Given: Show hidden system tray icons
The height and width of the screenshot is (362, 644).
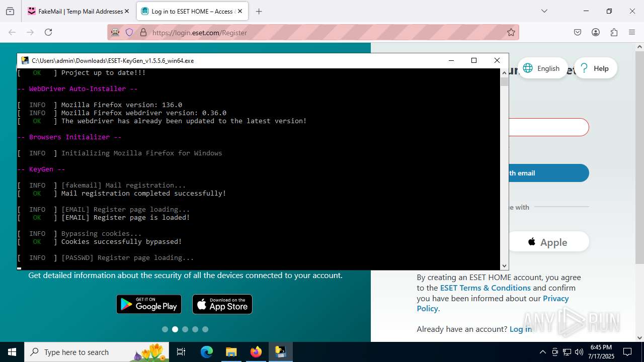Looking at the screenshot, I should click(x=542, y=352).
